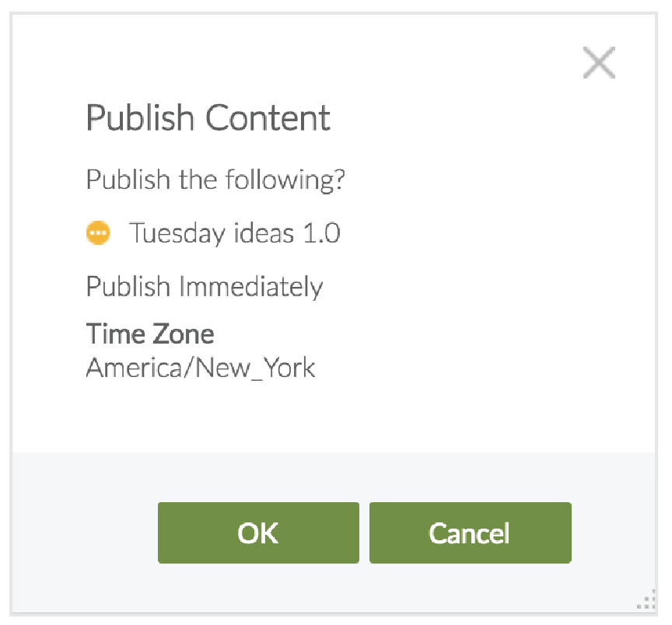The width and height of the screenshot is (672, 625).
Task: Click the orange ellipsis icon beside Tuesday ideas
Action: [97, 232]
